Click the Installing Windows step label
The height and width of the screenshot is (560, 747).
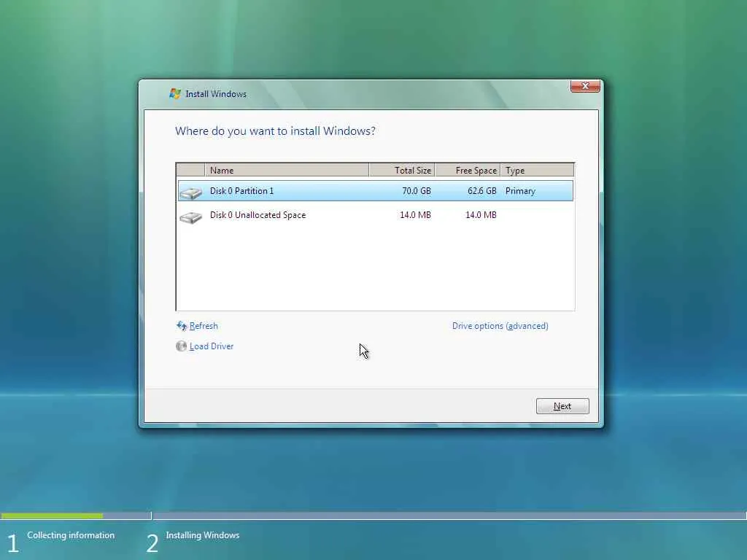[x=203, y=535]
